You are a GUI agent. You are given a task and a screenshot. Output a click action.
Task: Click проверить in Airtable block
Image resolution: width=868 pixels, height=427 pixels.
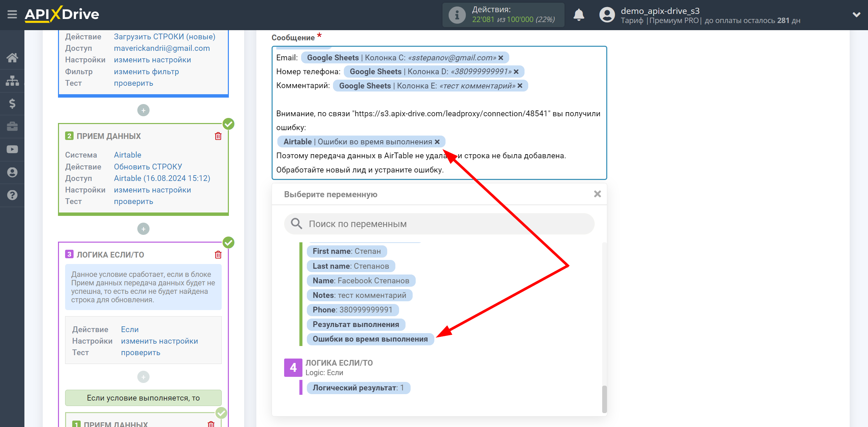tap(133, 201)
